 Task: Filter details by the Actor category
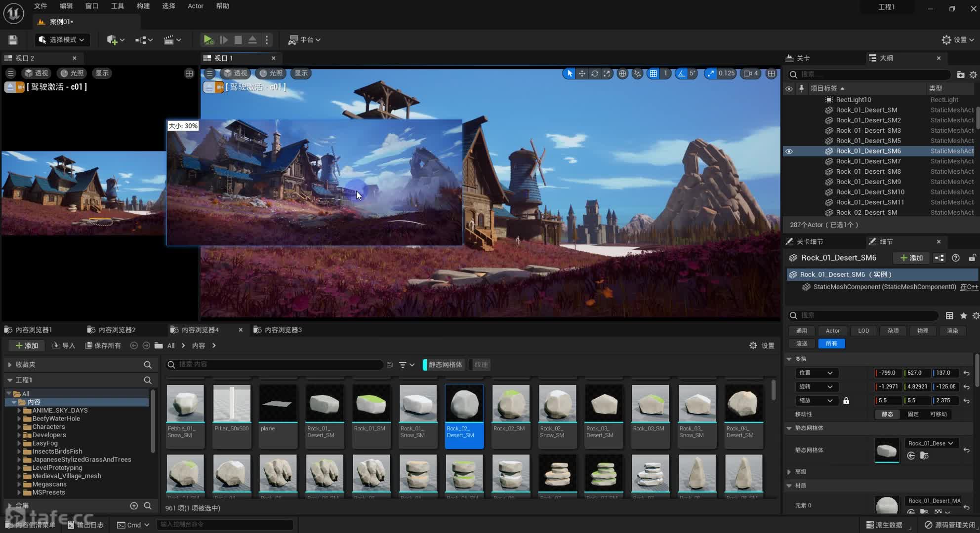click(x=833, y=331)
